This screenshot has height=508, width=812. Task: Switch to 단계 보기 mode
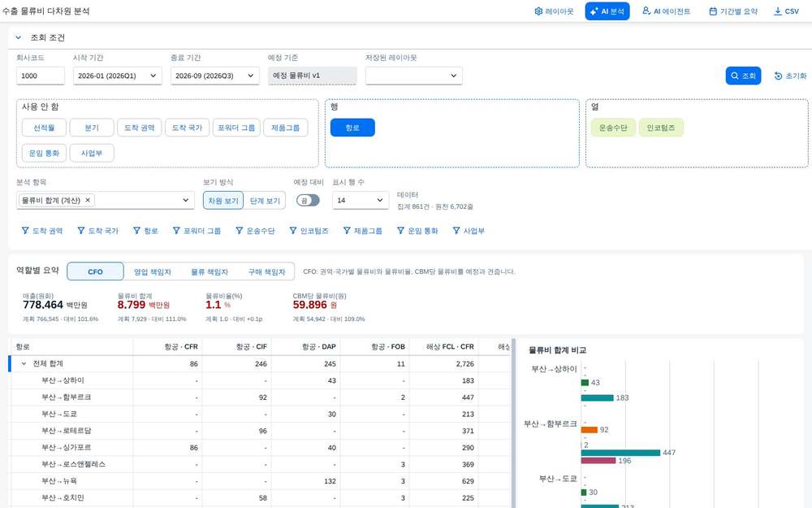pyautogui.click(x=265, y=201)
